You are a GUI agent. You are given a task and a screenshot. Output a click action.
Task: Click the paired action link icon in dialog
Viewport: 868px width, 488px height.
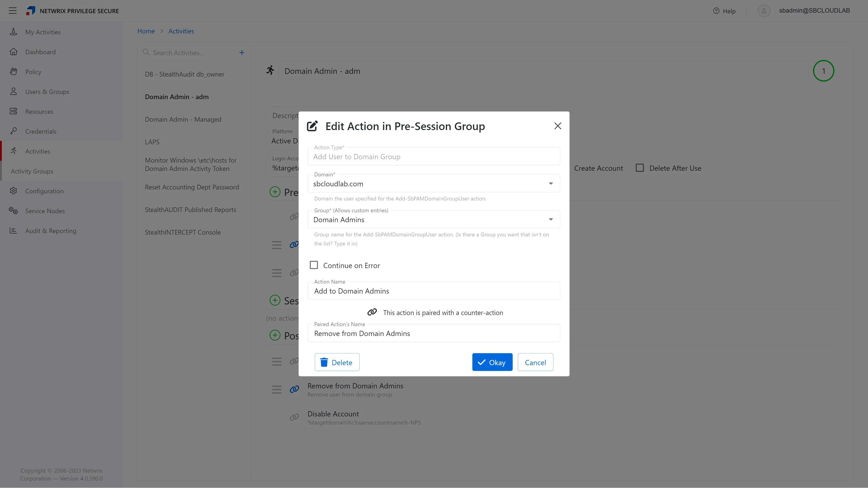[x=372, y=312]
